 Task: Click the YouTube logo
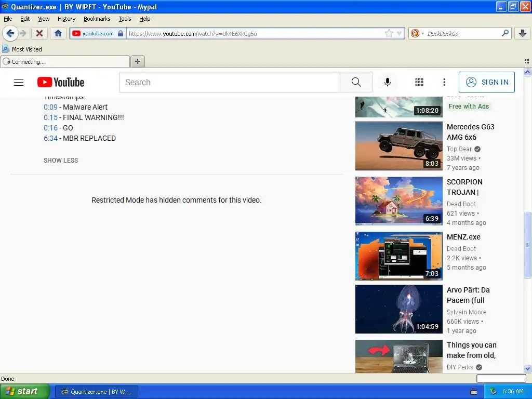pyautogui.click(x=61, y=82)
